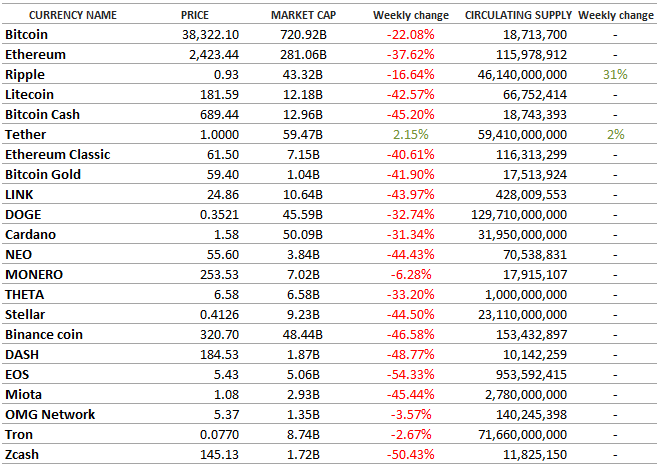Click Tether supply weekly change 2%

(x=616, y=135)
